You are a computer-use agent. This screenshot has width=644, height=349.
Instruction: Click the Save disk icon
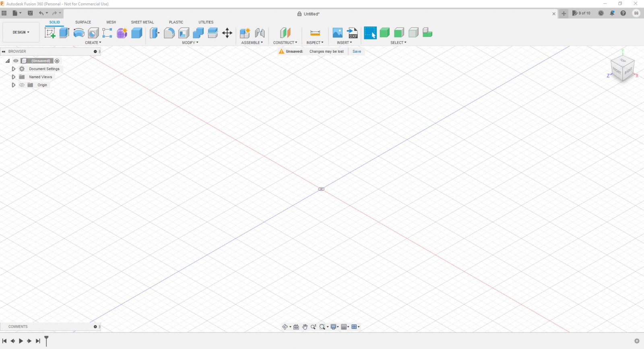pos(30,13)
